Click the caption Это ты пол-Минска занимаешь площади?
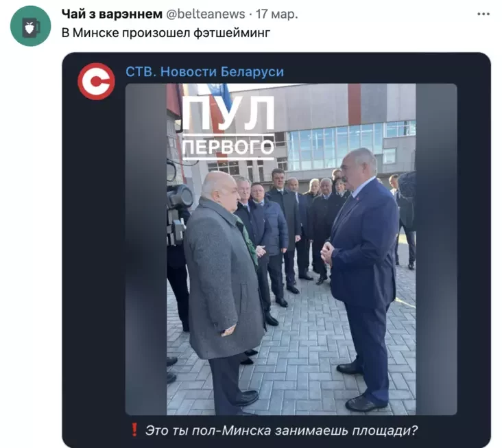The image size is (502, 448). click(281, 430)
